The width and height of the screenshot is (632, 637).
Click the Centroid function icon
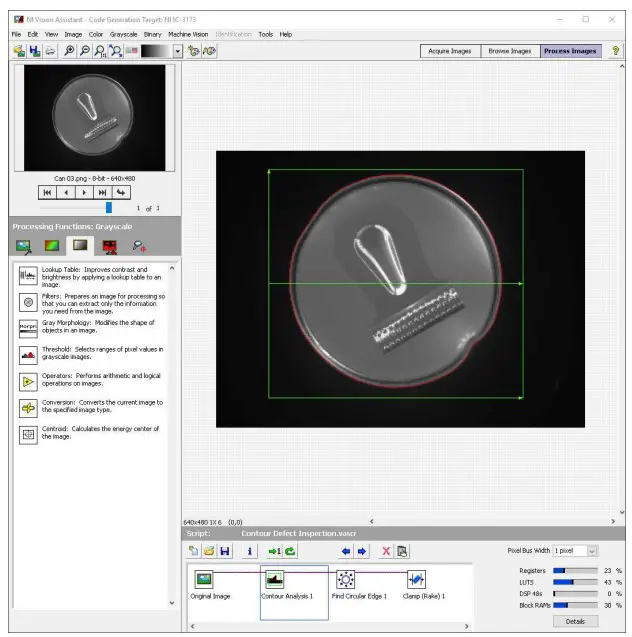click(x=28, y=434)
